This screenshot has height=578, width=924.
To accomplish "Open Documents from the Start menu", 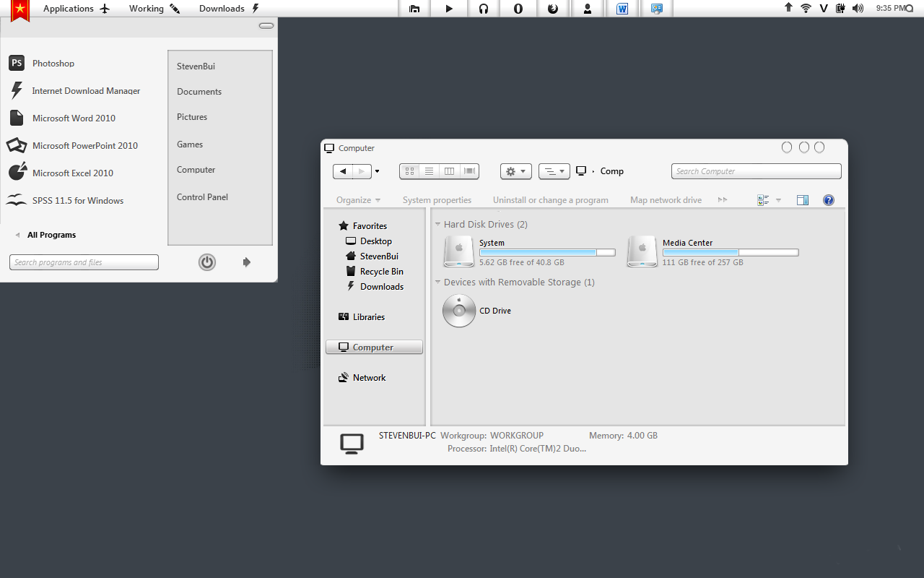I will coord(199,92).
